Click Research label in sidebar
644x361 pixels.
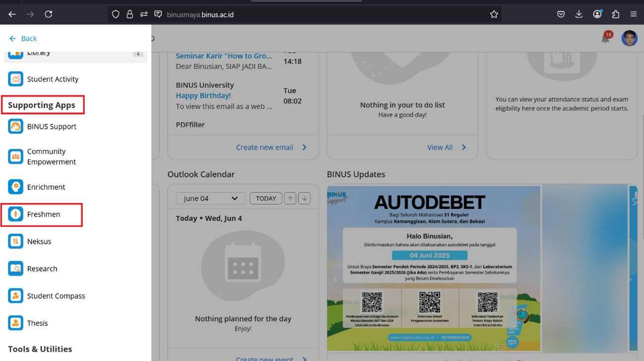(42, 269)
